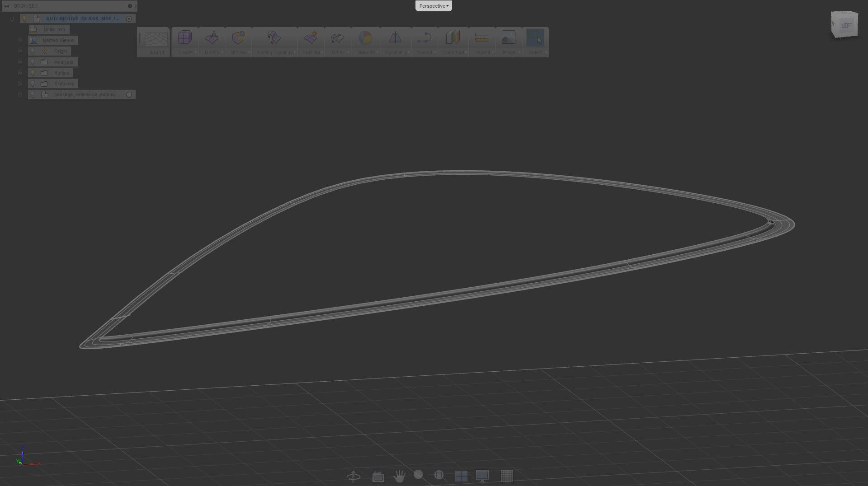Viewport: 868px width, 486px height.
Task: Open the Perspective view dropdown
Action: 434,6
